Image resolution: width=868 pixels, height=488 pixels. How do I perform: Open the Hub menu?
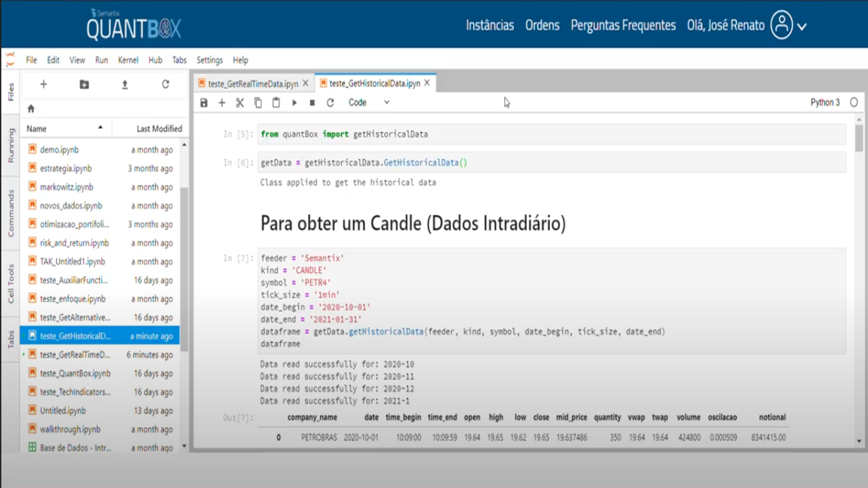coord(155,60)
